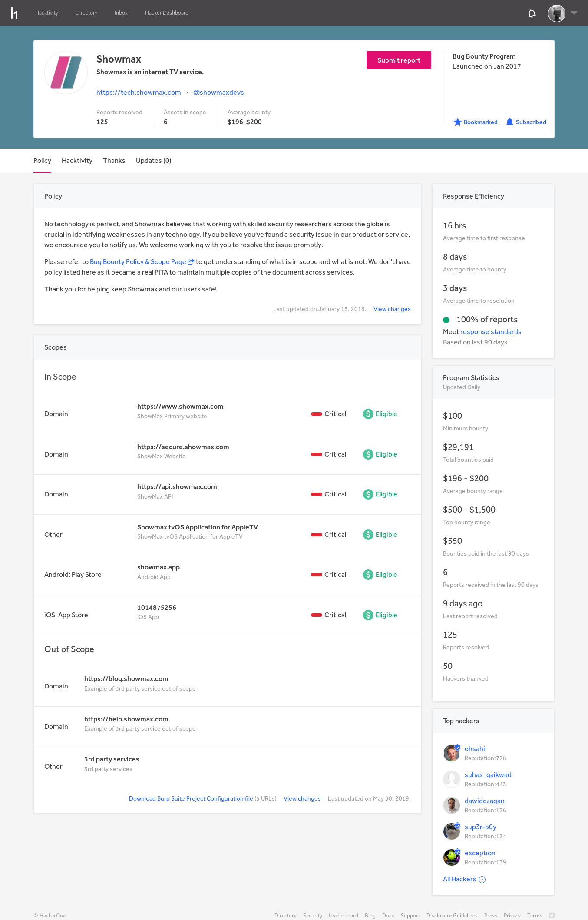Open the Leaderboard footer link
This screenshot has height=920, width=588.
coord(343,916)
